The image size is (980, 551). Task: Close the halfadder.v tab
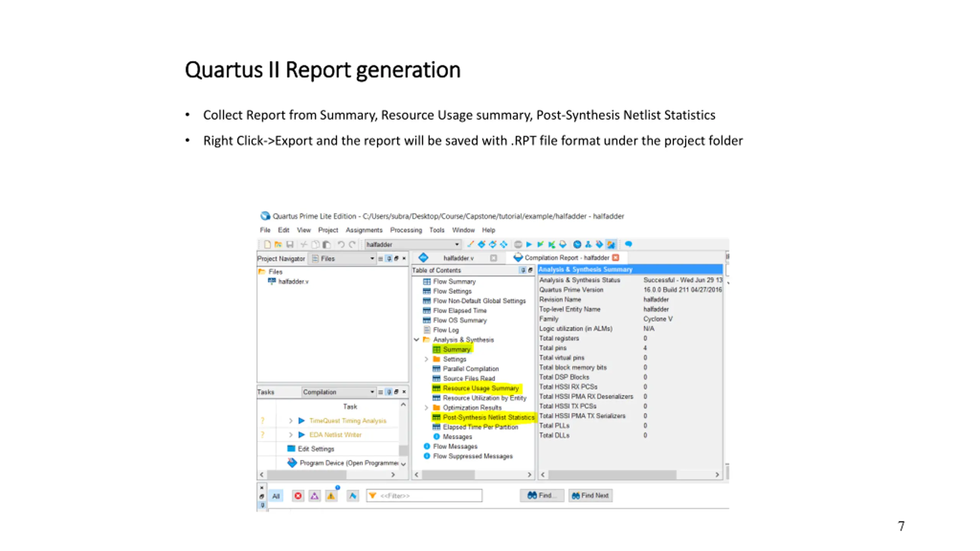coord(493,258)
